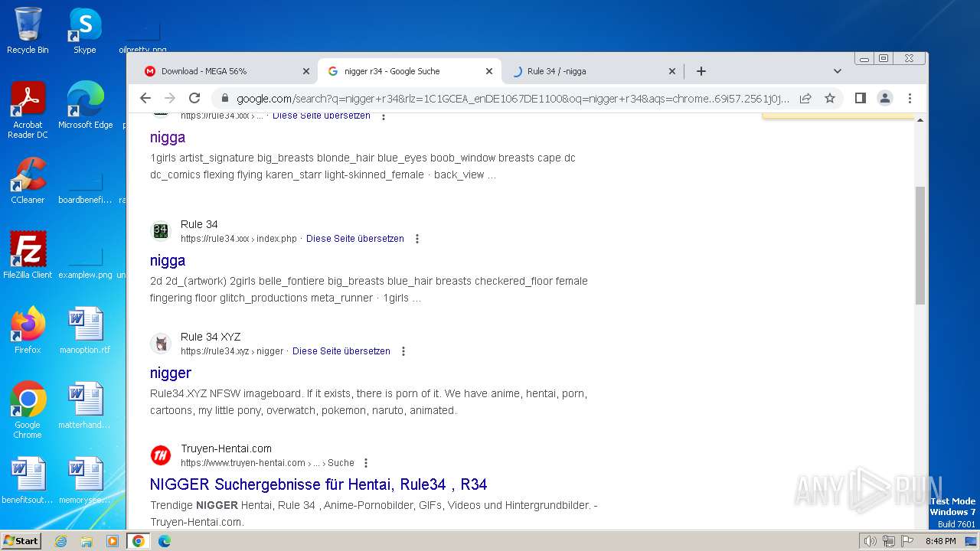980x551 pixels.
Task: Click the Truyen-Hentai.com red favicon
Action: pyautogui.click(x=161, y=455)
